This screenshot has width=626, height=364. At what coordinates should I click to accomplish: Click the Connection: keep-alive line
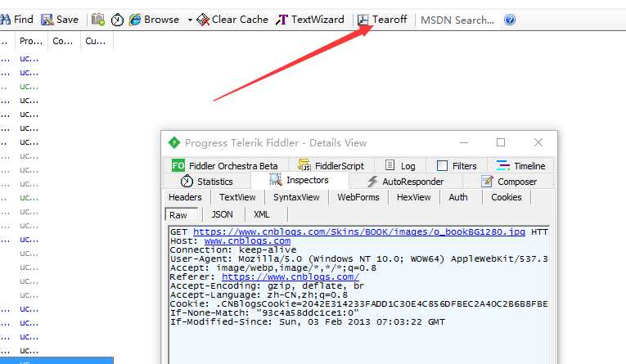(233, 250)
